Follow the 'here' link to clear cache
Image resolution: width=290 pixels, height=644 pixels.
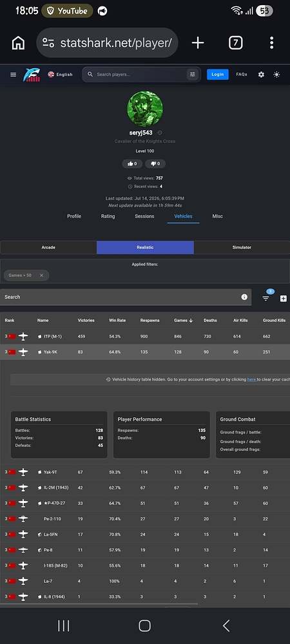[252, 379]
